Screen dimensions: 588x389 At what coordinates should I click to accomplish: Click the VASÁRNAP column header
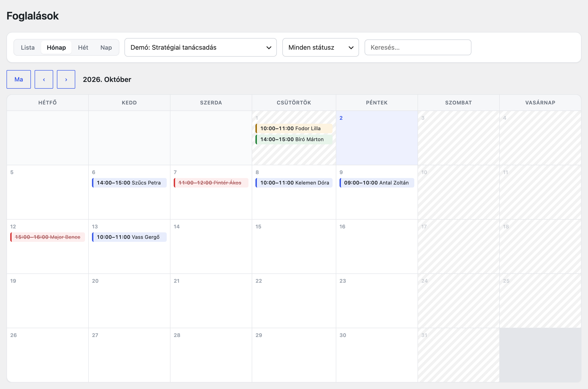pos(540,103)
